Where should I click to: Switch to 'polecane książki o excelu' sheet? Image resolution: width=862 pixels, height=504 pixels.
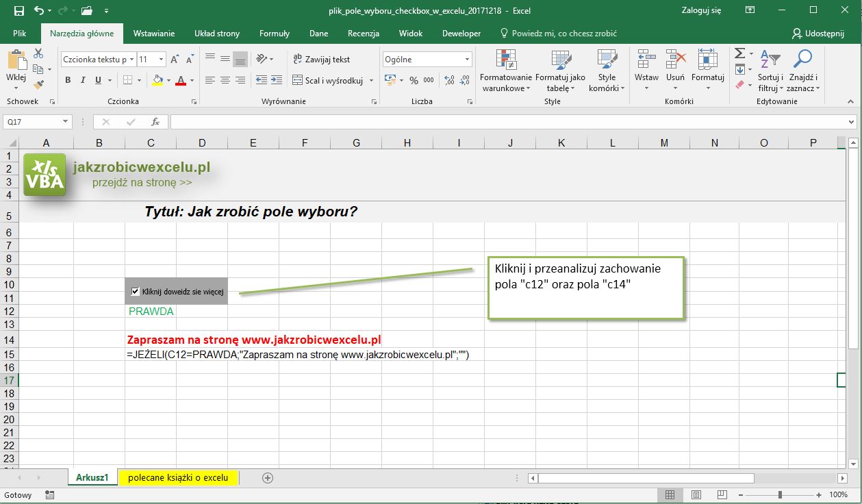tap(178, 477)
